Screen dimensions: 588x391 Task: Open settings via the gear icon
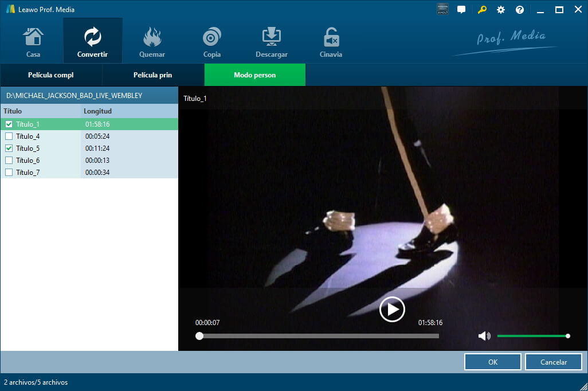tap(501, 10)
